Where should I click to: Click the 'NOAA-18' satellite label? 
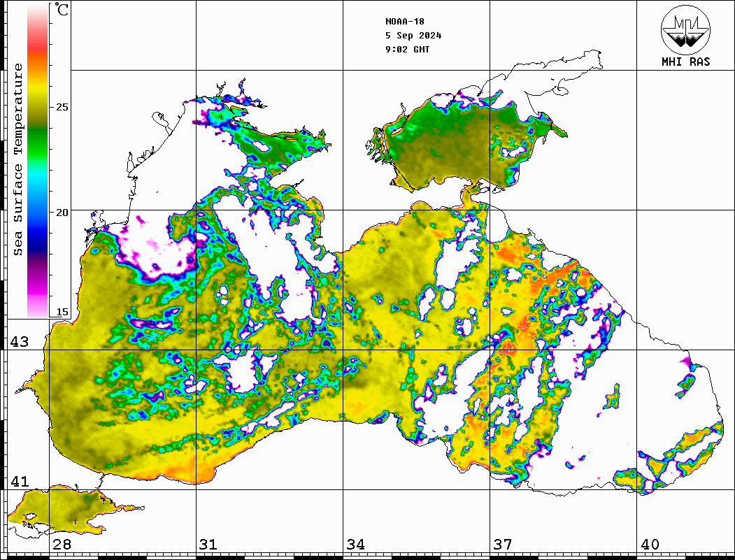pos(404,22)
